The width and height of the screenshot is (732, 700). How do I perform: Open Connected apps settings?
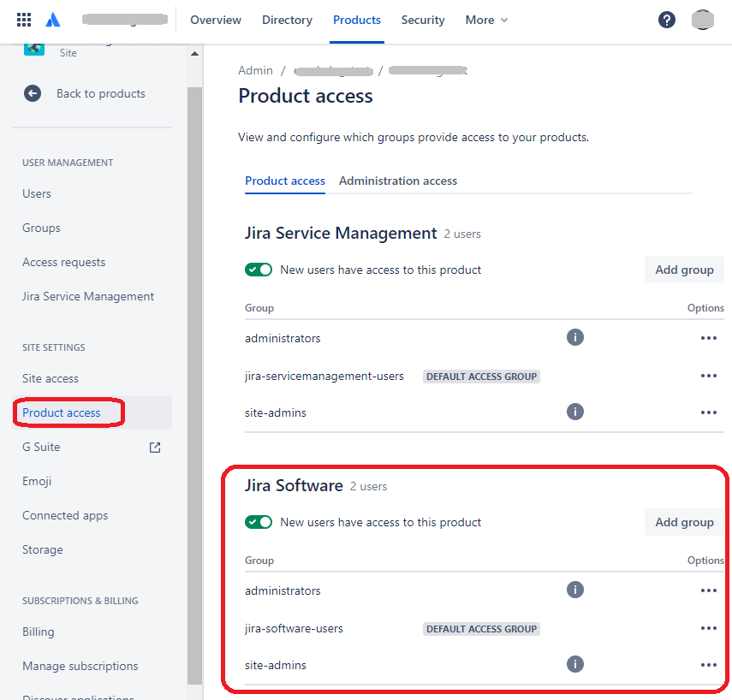tap(65, 516)
